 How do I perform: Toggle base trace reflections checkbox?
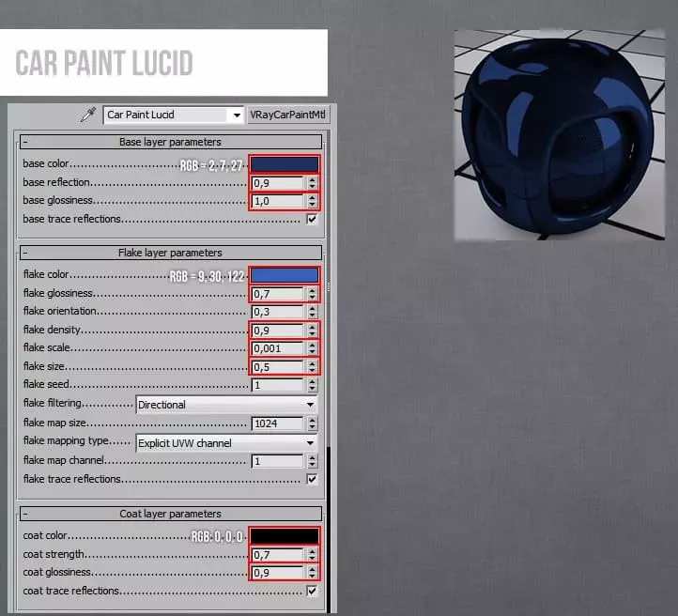312,219
